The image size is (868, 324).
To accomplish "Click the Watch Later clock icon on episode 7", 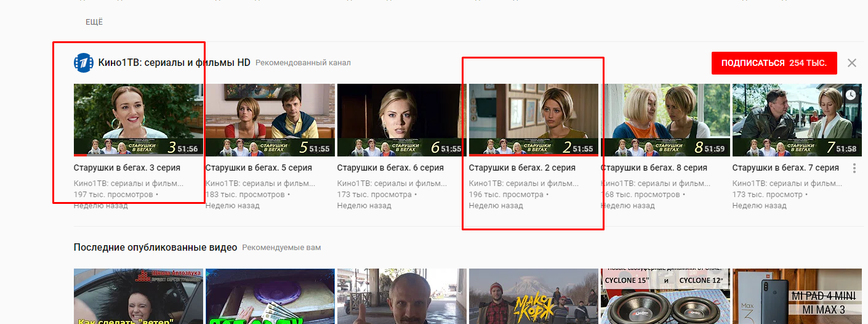I will click(850, 95).
